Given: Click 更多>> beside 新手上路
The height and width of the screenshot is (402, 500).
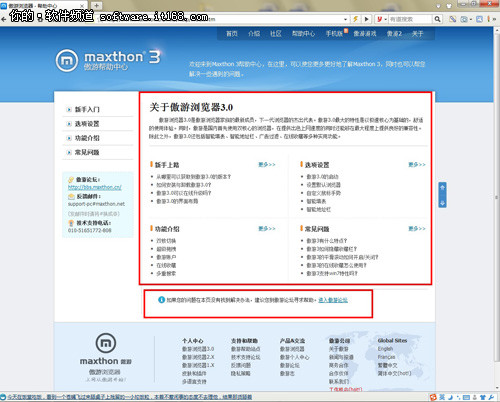Looking at the screenshot, I should (267, 164).
